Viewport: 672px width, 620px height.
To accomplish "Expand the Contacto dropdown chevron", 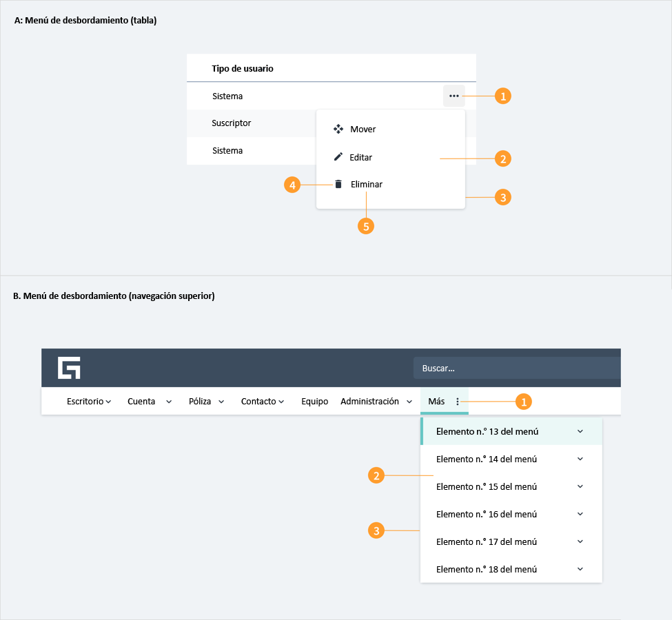I will 281,402.
